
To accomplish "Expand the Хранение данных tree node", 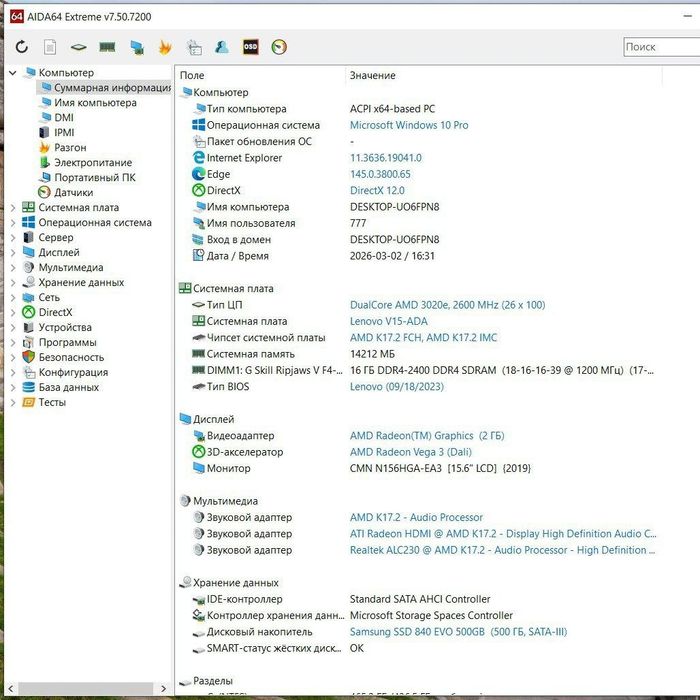I will coord(13,283).
